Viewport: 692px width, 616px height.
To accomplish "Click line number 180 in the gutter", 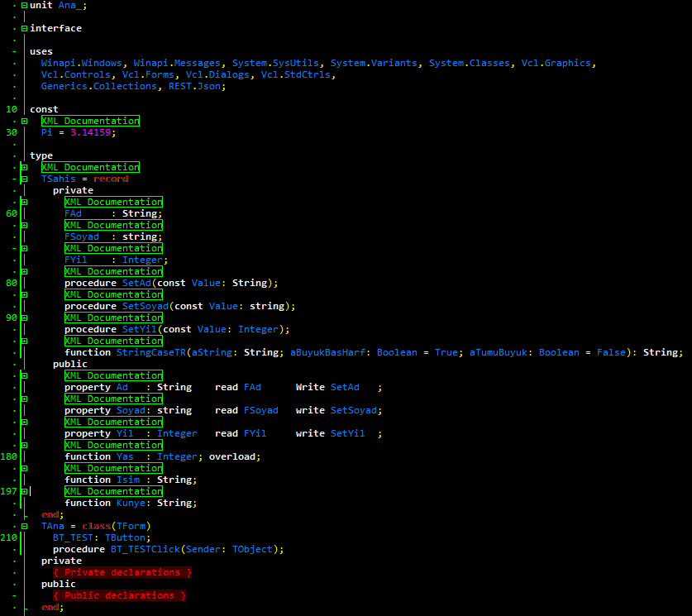I will [x=11, y=456].
